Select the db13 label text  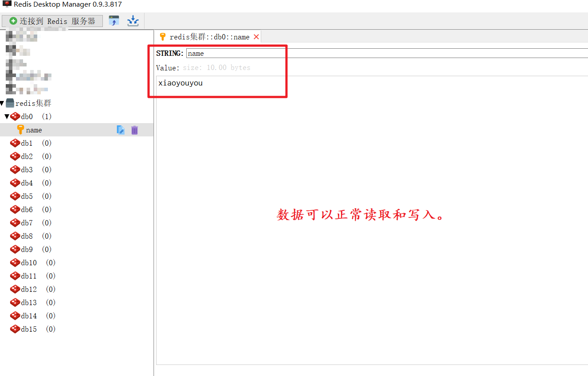[29, 302]
